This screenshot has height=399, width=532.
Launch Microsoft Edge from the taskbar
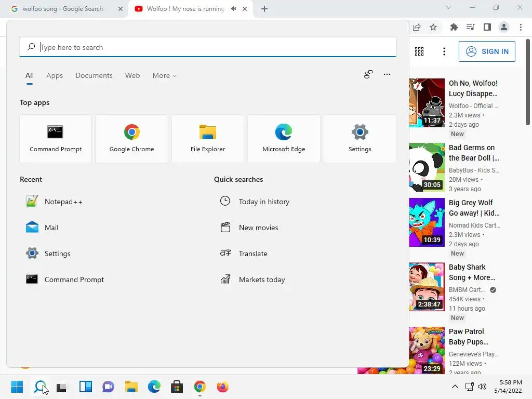[154, 387]
